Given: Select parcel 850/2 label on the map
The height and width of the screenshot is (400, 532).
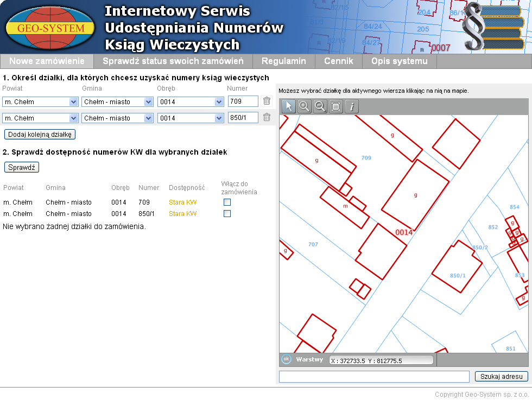Looking at the screenshot, I should pos(480,247).
